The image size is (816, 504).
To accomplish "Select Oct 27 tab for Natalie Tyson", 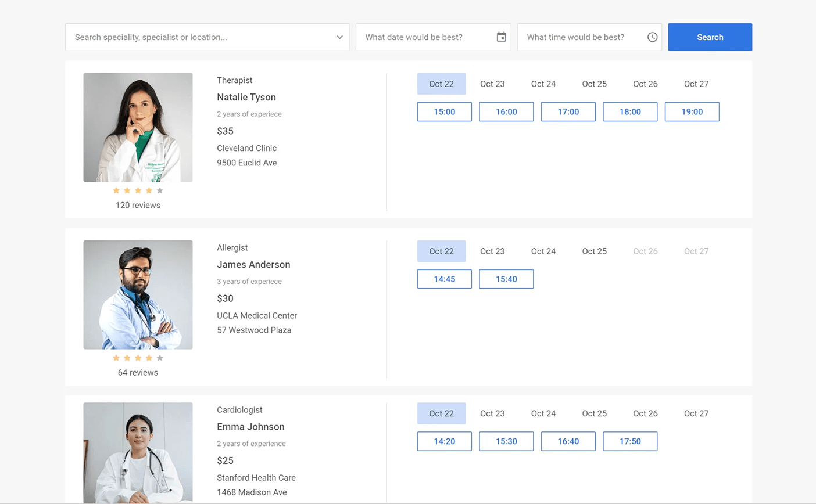I will (696, 84).
